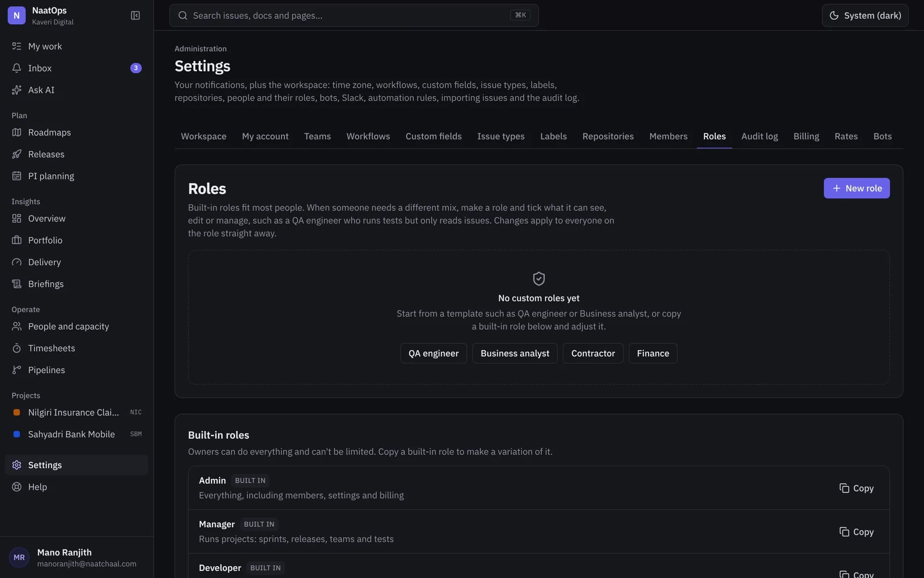Click the Pipelines branch icon
The image size is (924, 578).
point(17,370)
